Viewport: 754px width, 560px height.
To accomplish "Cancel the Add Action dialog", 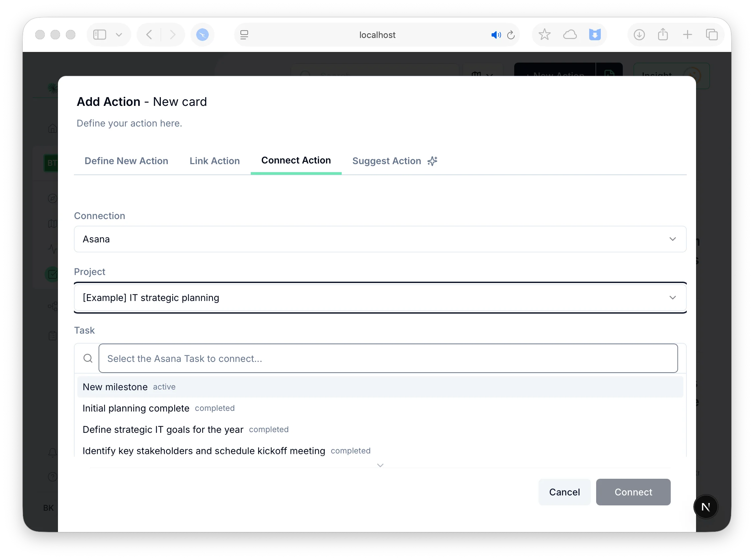I will (564, 492).
